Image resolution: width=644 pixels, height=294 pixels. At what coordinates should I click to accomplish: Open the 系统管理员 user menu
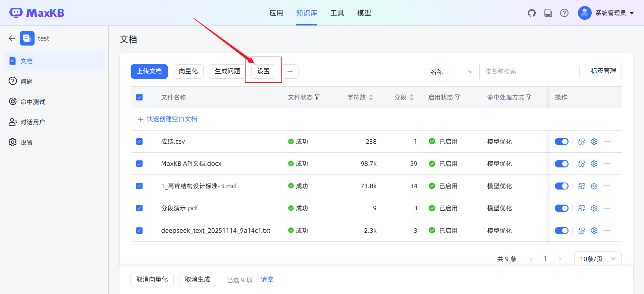point(606,13)
